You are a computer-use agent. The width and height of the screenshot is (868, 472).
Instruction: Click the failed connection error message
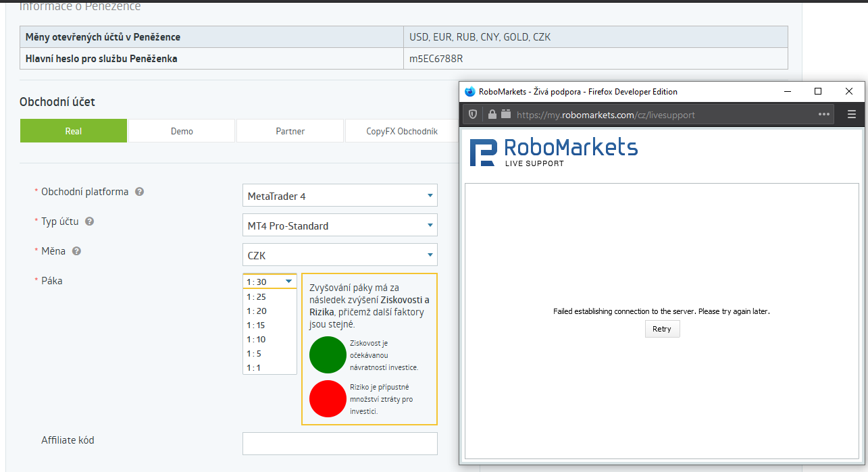pyautogui.click(x=661, y=311)
